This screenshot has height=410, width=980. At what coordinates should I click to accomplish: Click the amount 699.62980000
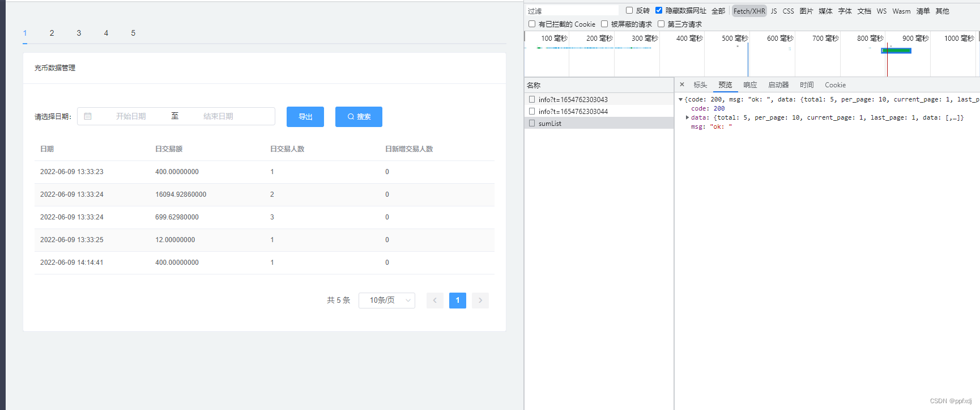177,217
